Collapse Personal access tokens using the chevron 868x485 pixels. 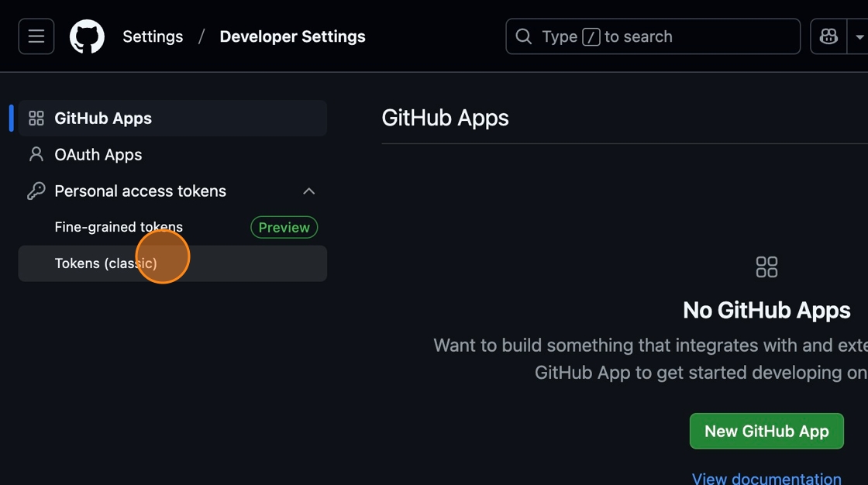tap(308, 191)
